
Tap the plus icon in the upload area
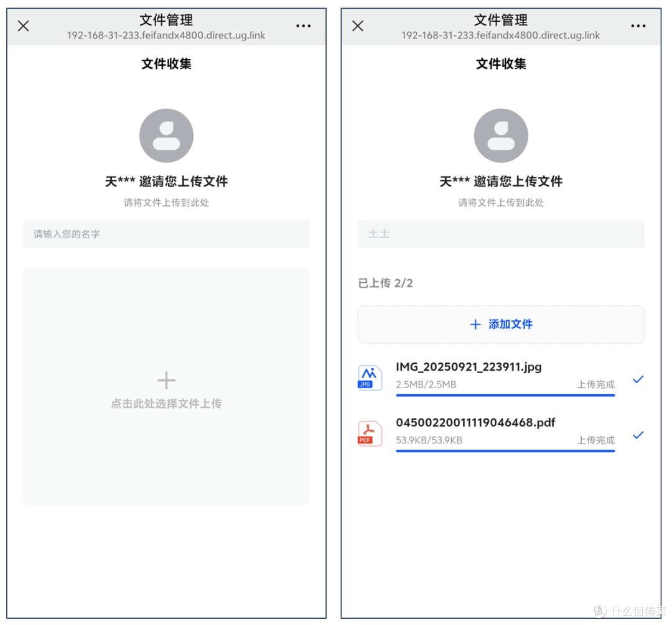(x=166, y=380)
